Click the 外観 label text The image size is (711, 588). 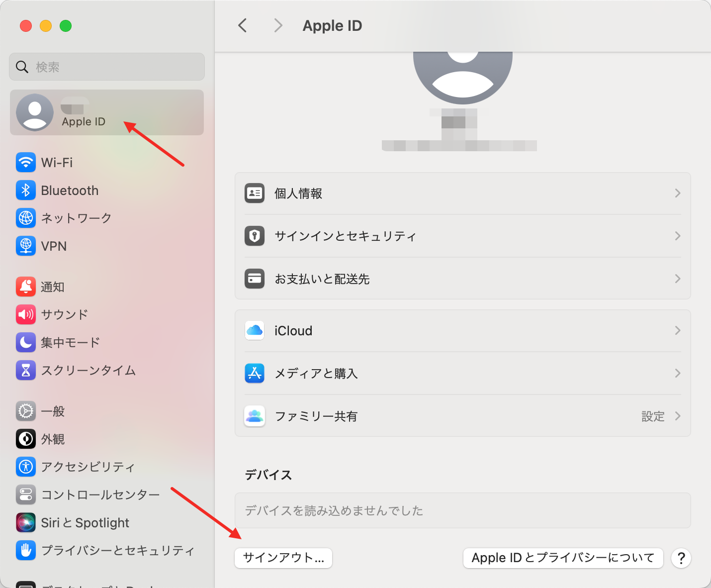53,439
